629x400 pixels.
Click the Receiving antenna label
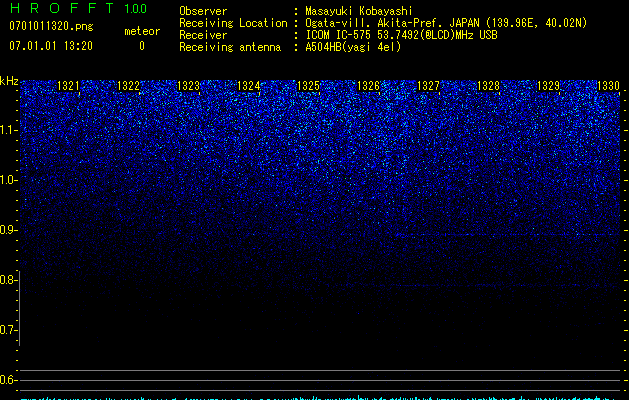[230, 47]
